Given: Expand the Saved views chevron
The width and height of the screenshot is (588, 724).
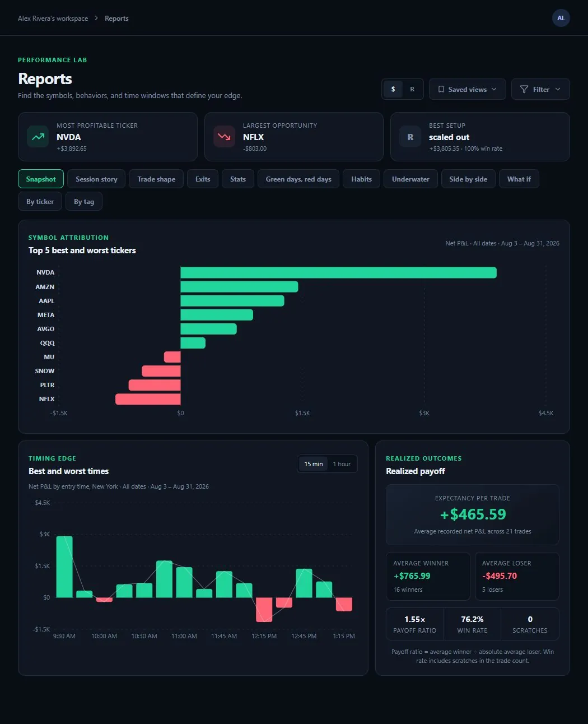Looking at the screenshot, I should [x=494, y=89].
